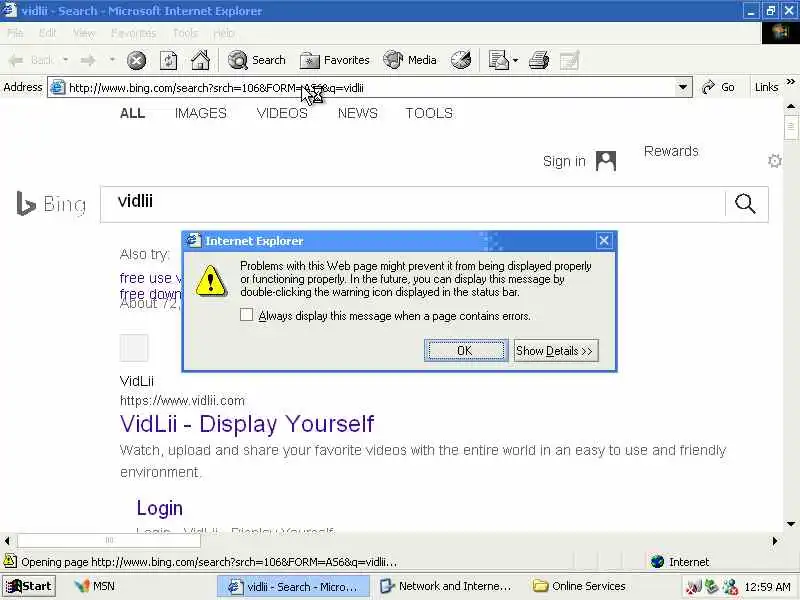800x600 pixels.
Task: Expand the Forward button history dropdown
Action: coord(112,60)
